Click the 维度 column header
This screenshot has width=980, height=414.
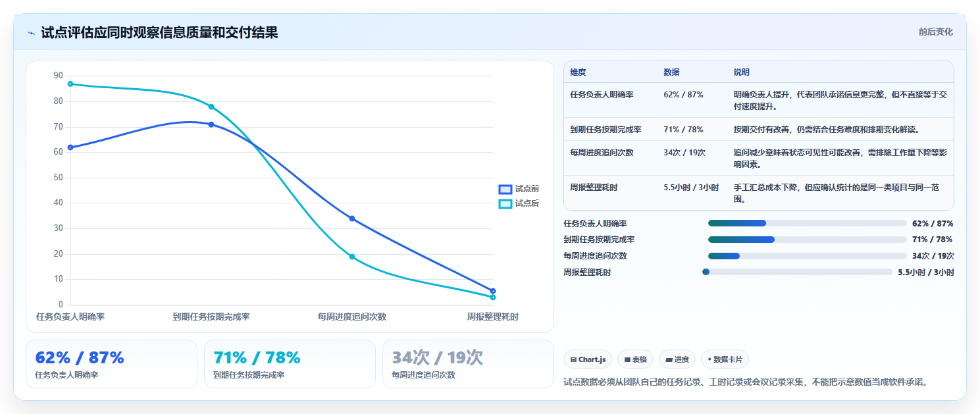click(578, 72)
